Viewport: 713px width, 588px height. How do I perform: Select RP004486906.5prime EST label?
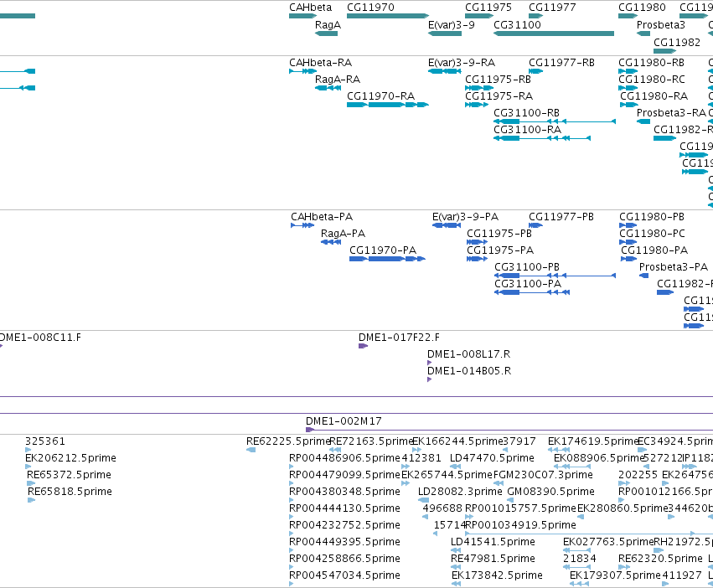click(x=344, y=458)
